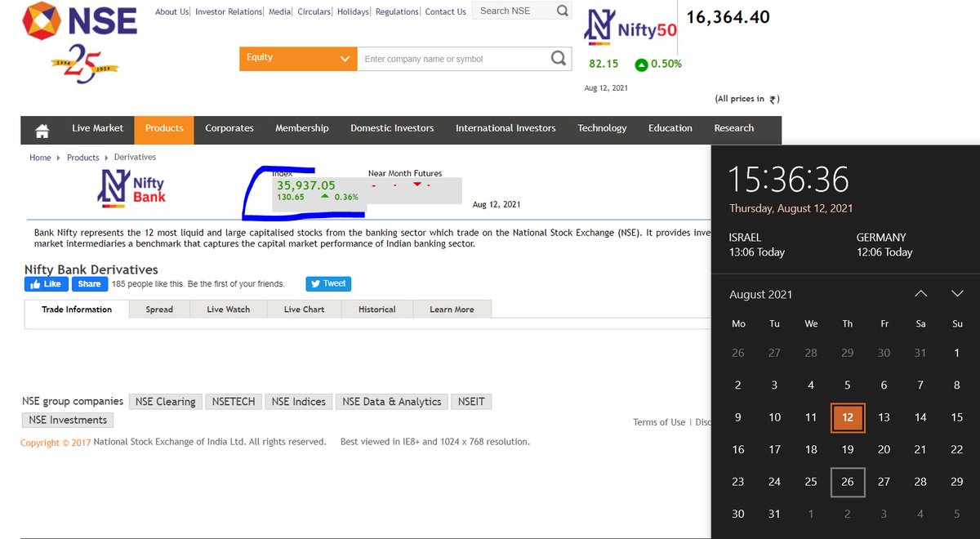This screenshot has height=539, width=980.
Task: Select August 31 in calendar
Action: (774, 514)
